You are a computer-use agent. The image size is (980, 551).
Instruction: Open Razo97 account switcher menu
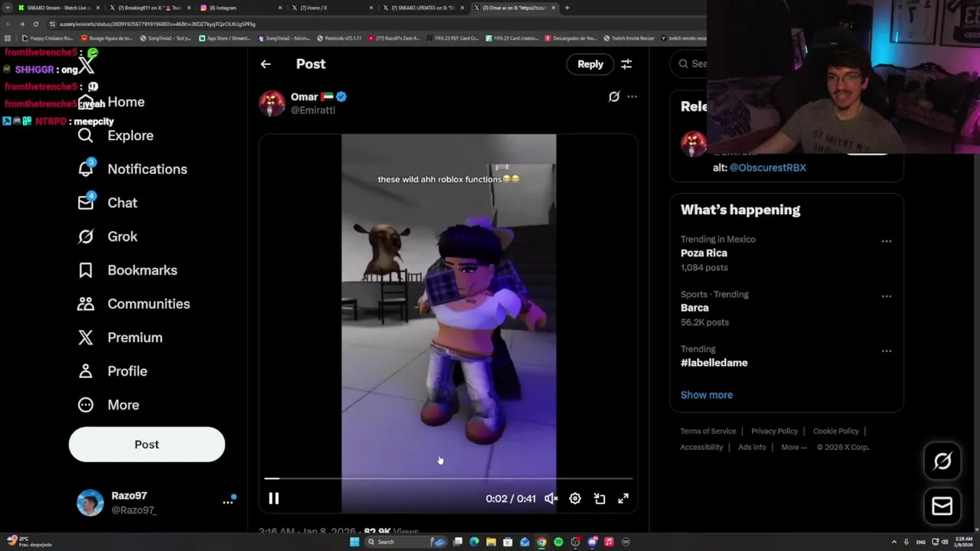point(228,502)
